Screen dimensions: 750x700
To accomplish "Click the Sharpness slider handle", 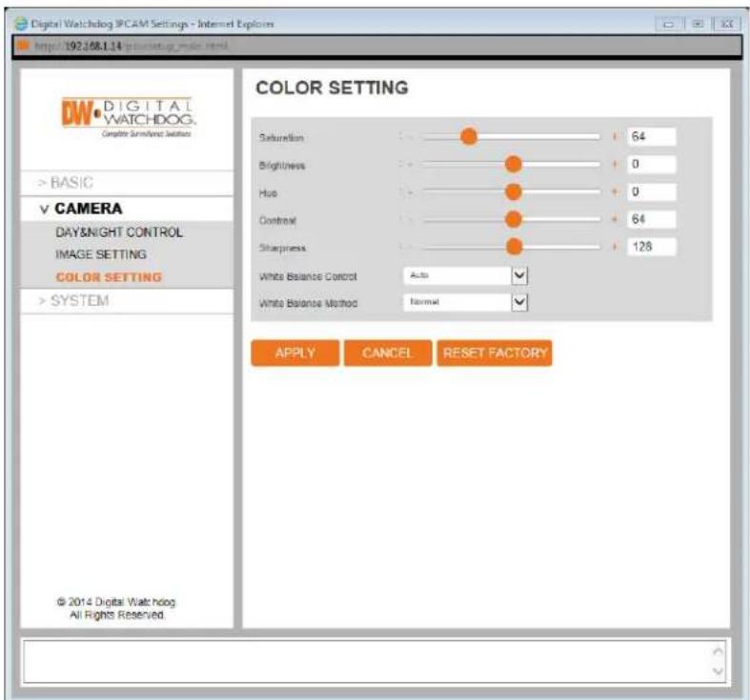I will 515,247.
